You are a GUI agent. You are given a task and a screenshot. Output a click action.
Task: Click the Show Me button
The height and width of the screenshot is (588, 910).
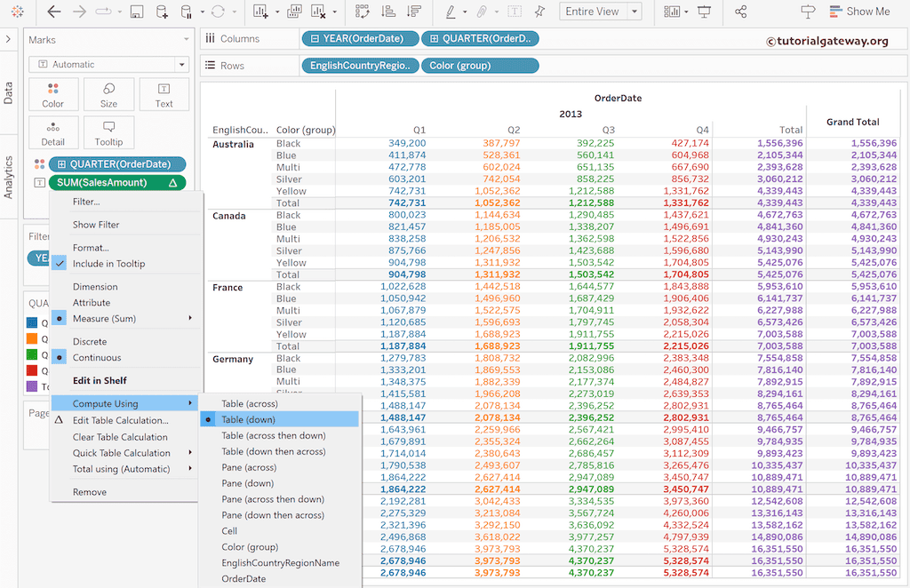tap(858, 12)
